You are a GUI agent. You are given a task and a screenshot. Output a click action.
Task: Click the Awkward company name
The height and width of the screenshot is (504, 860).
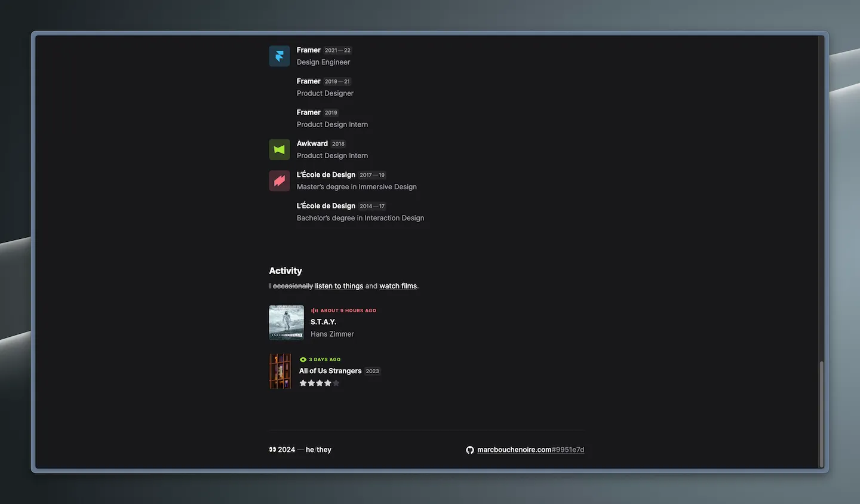tap(312, 144)
